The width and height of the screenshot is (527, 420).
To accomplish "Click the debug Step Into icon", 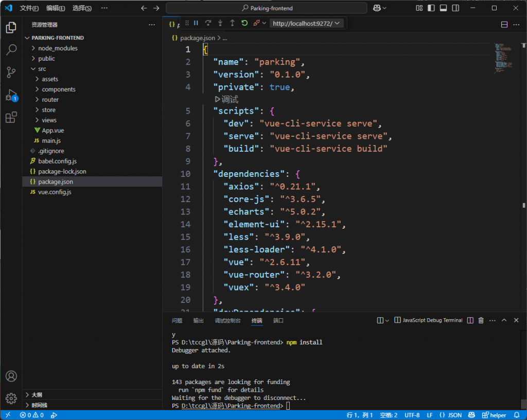I will (x=220, y=23).
